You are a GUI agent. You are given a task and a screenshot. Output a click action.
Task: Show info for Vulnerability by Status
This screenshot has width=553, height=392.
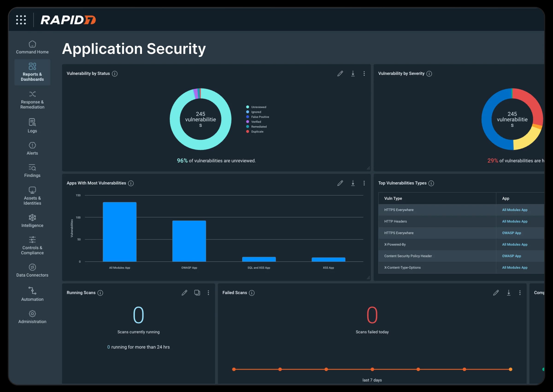coord(115,74)
